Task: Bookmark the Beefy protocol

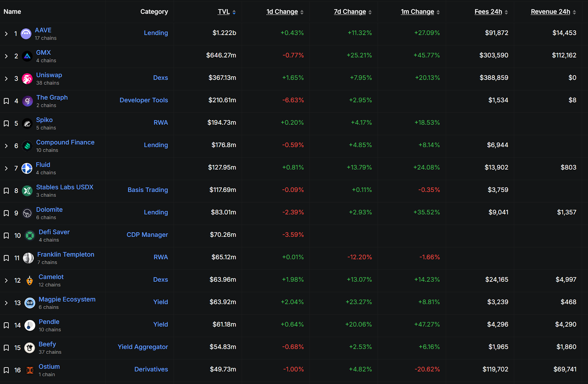Action: pyautogui.click(x=6, y=348)
